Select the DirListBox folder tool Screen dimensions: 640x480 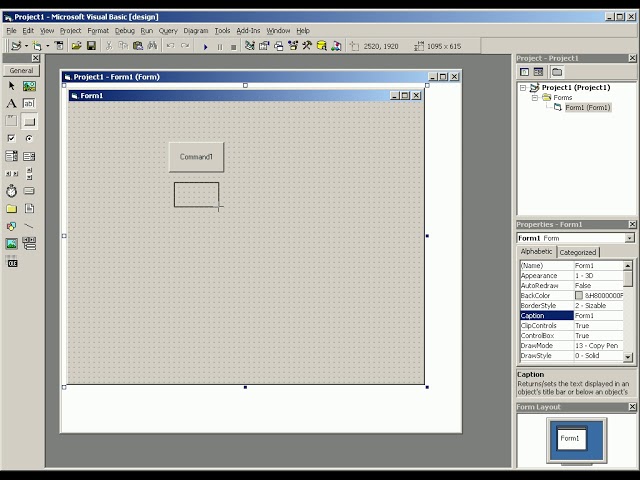tap(11, 209)
